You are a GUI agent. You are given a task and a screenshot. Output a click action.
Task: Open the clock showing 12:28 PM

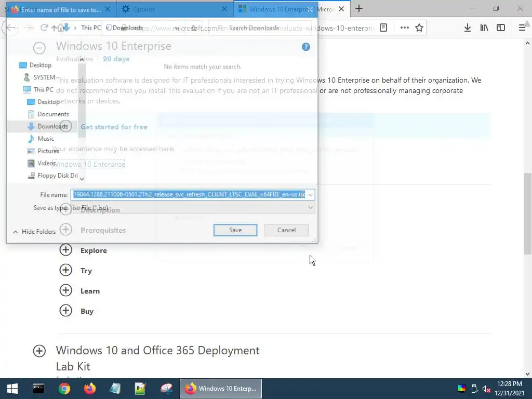(509, 389)
